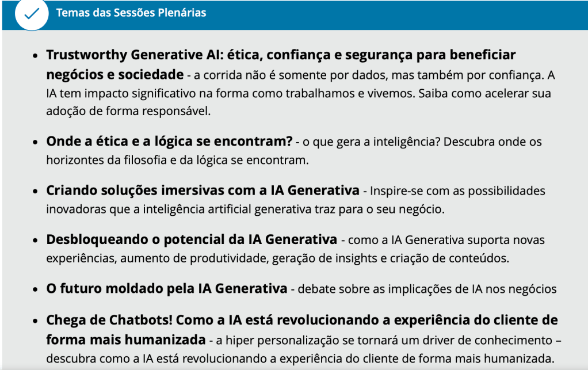Click the Trustworthy Generative AI session title
Viewport: 588px width, 370px height.
tap(281, 55)
